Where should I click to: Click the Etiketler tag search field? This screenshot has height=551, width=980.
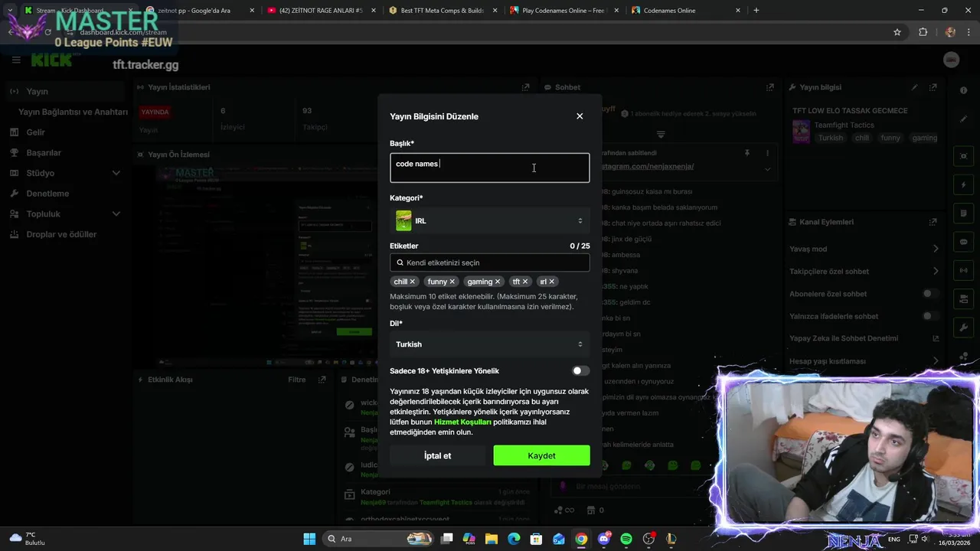tap(489, 262)
